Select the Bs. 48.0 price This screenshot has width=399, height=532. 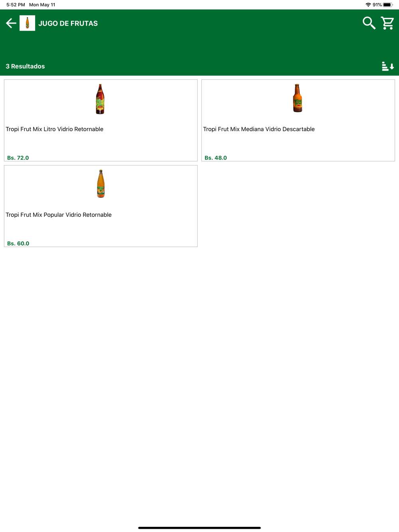[215, 158]
